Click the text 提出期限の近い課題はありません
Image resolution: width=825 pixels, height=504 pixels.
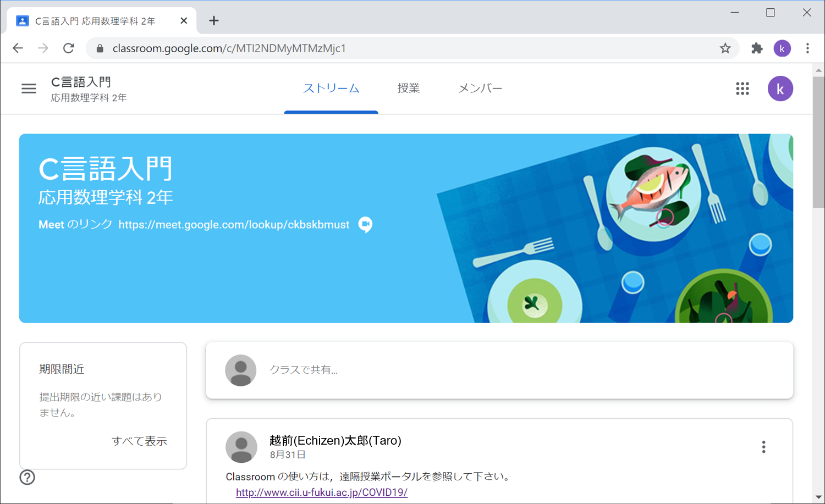[x=101, y=405]
